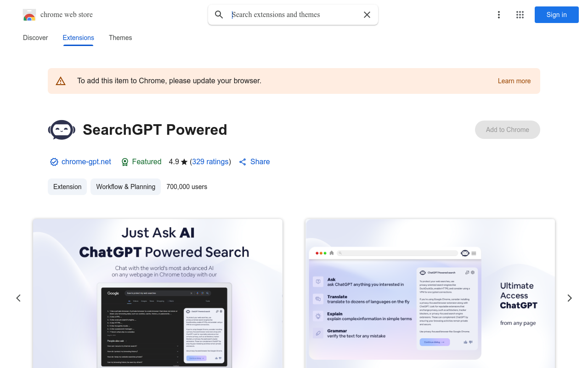Click the verified publisher badge
Screen dimensions: 588x368
54,162
